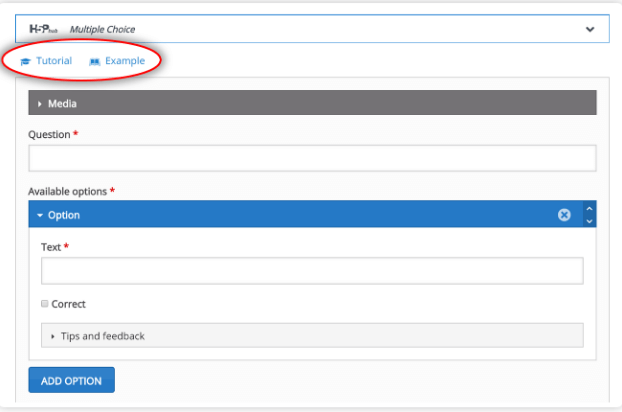Open the Multiple Choice content type dropdown

tap(312, 29)
